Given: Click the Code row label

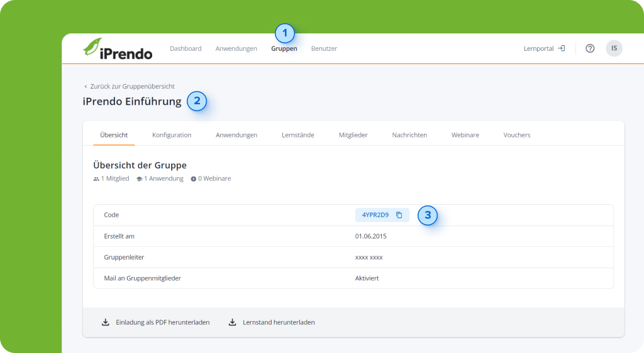Looking at the screenshot, I should [111, 215].
